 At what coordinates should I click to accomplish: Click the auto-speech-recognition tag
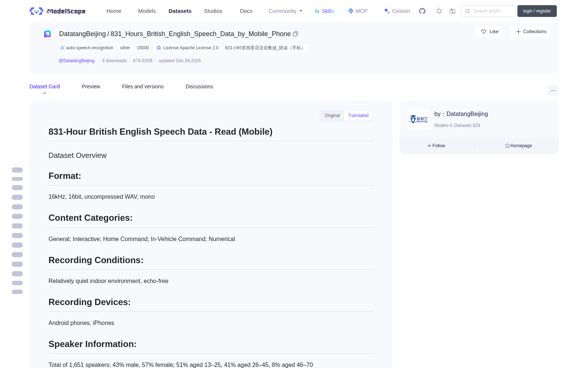click(x=87, y=48)
